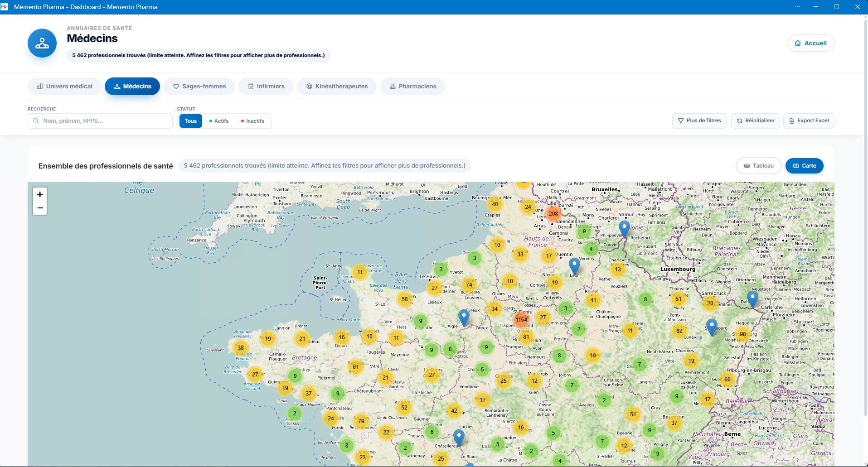Image resolution: width=868 pixels, height=467 pixels.
Task: Open the 41 cluster near Reims
Action: pyautogui.click(x=593, y=300)
